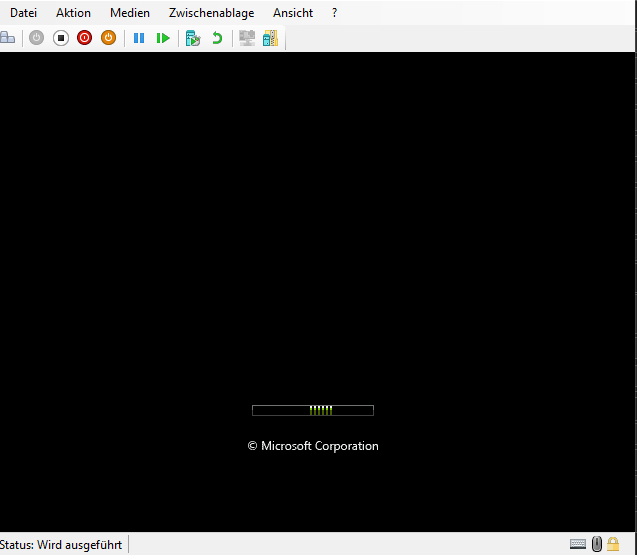Open the ? help menu

point(334,13)
